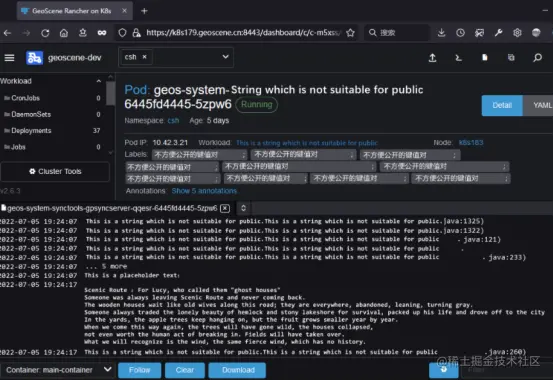
Task: Open the resource search icon
Action: coord(537,57)
